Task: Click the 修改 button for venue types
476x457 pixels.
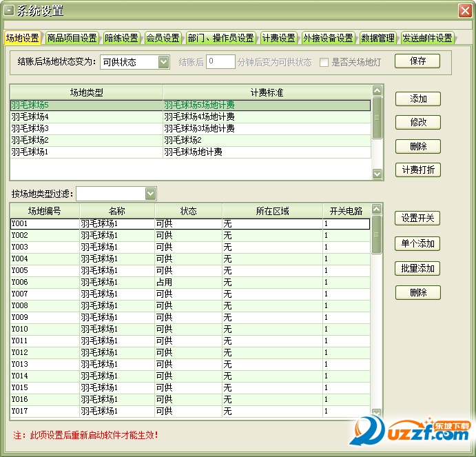Action: tap(417, 122)
